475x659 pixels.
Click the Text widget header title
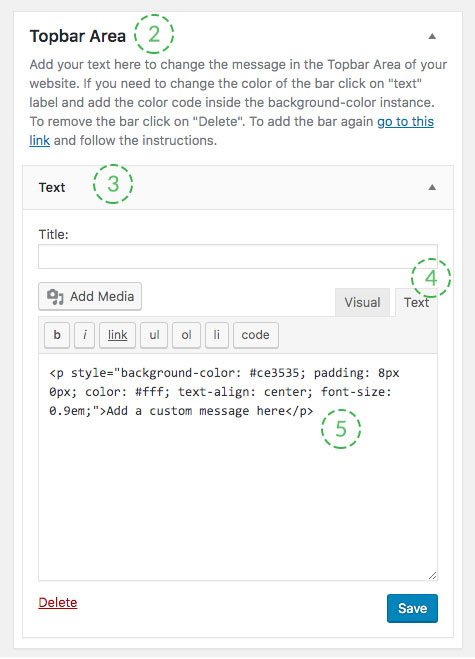(x=52, y=187)
